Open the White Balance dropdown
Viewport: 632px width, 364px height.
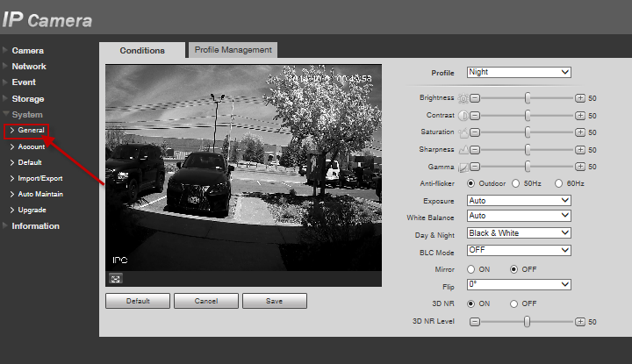519,216
